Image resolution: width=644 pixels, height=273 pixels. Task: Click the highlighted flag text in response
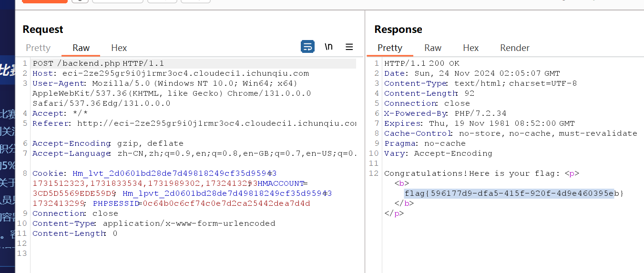point(509,193)
